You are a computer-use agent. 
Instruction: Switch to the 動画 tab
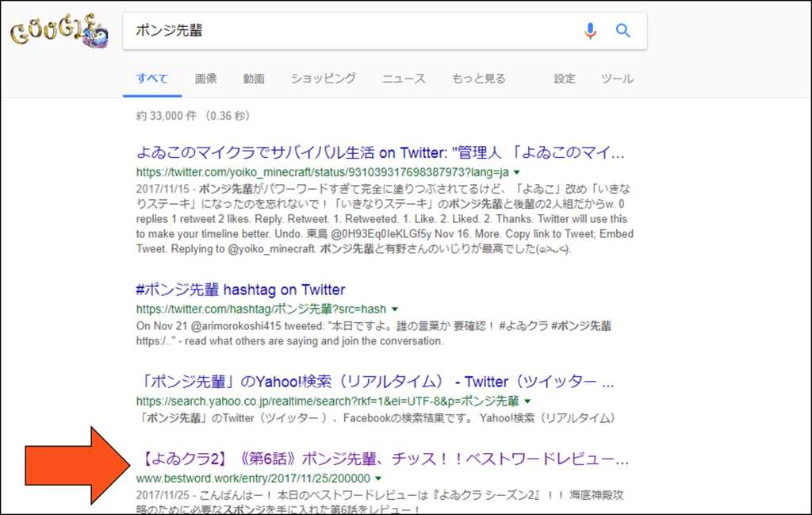click(x=254, y=79)
